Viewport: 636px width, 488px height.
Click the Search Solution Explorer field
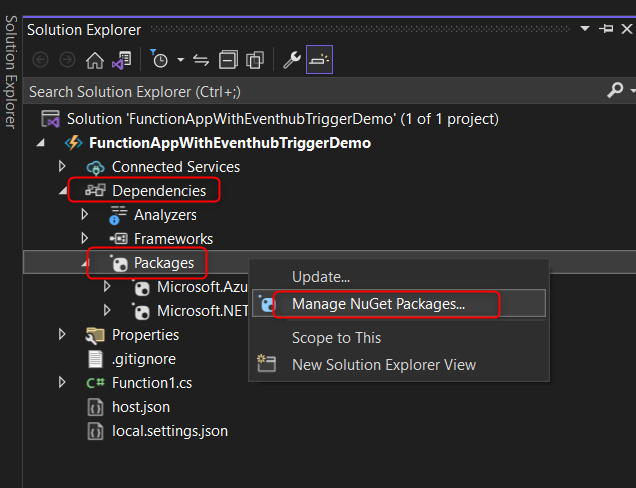pos(300,91)
